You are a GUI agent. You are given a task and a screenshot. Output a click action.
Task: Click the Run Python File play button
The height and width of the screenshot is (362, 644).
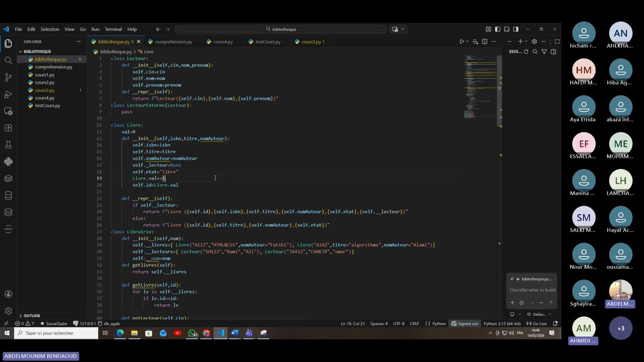click(x=461, y=42)
